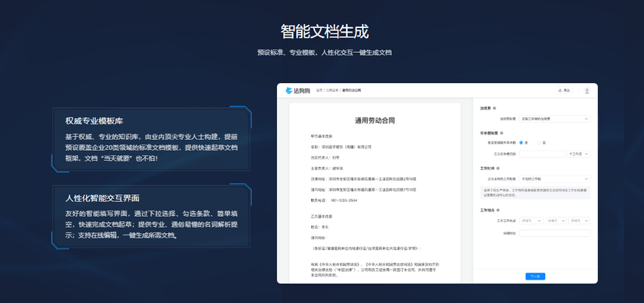Click the 法定代表人 line in the document

(325, 158)
